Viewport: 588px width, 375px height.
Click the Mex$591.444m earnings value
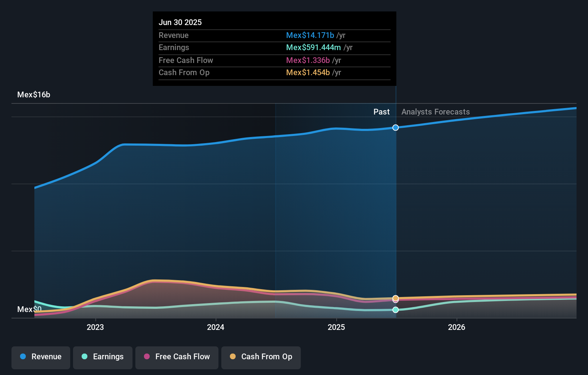point(313,47)
